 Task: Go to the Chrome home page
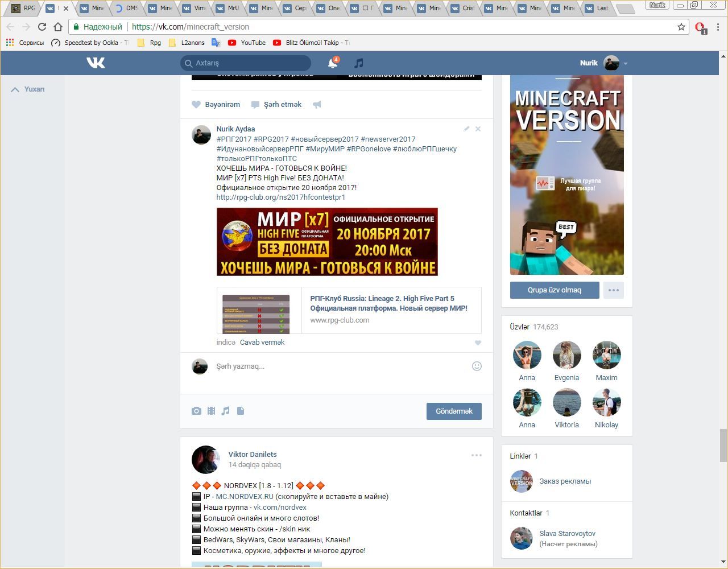(58, 27)
